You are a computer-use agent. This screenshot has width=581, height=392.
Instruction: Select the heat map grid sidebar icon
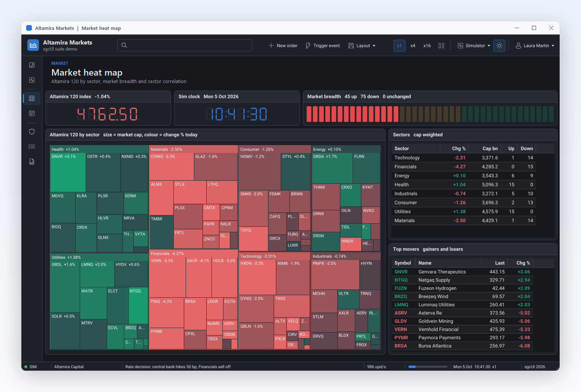(x=32, y=98)
